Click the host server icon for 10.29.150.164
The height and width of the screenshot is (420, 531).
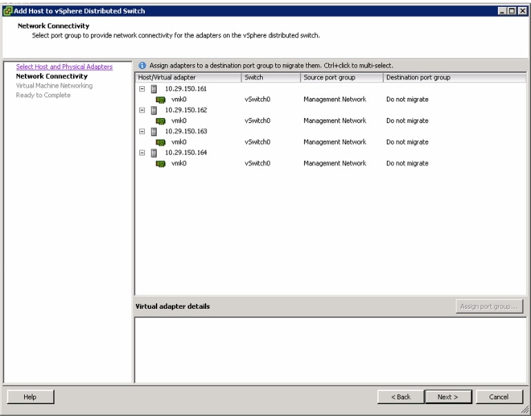click(154, 153)
